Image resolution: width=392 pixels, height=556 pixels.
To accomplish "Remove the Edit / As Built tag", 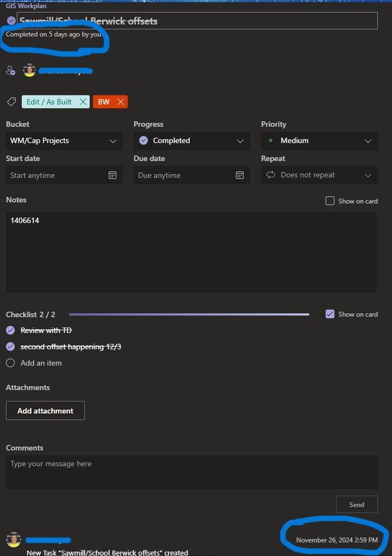I will coord(83,101).
